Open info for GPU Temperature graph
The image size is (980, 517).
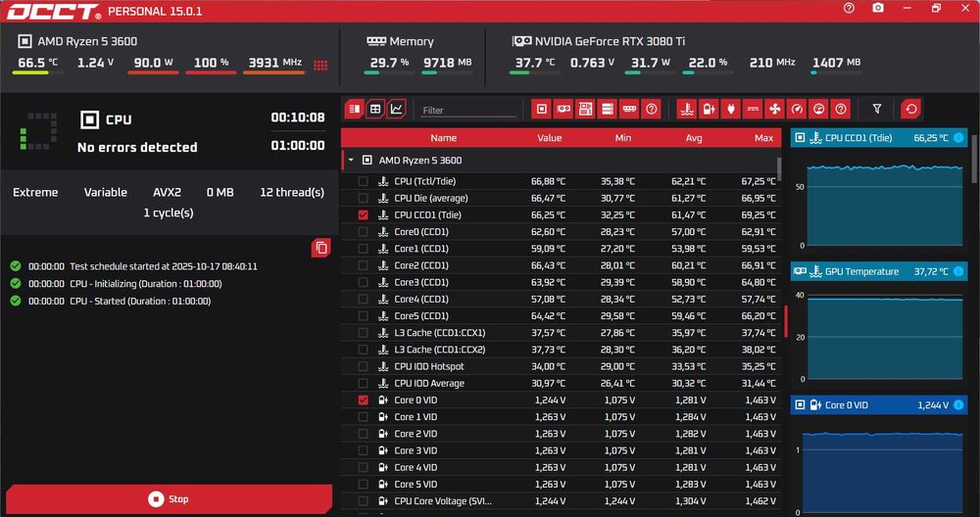(x=958, y=271)
